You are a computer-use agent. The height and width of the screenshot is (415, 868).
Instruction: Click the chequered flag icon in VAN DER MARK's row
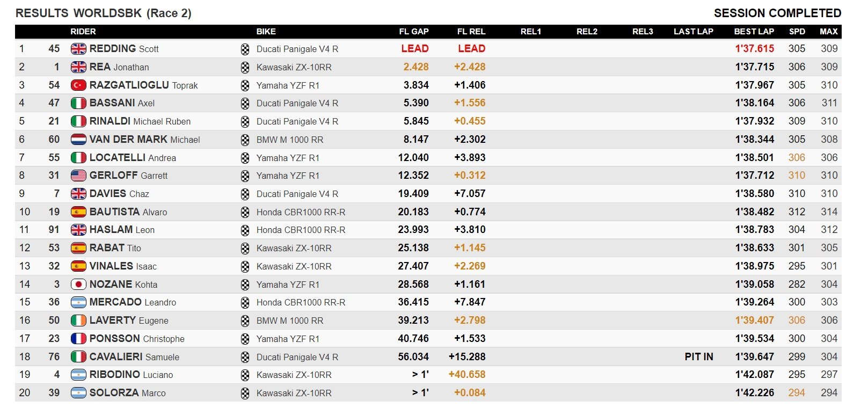(245, 140)
